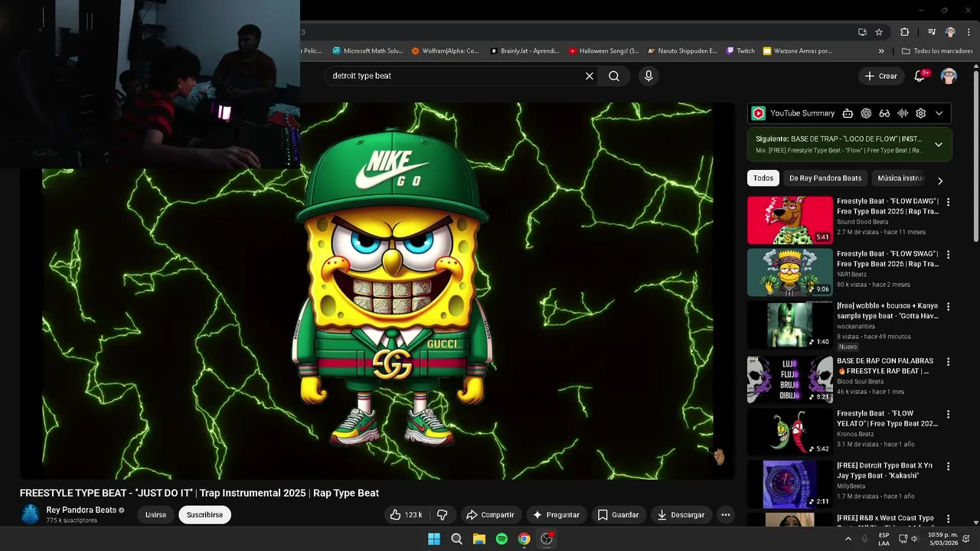
Task: Open options menu for BASE DE RAP video
Action: tap(949, 361)
